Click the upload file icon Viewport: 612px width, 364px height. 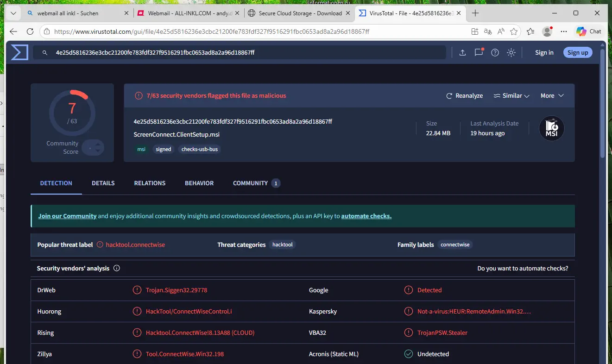pos(462,53)
